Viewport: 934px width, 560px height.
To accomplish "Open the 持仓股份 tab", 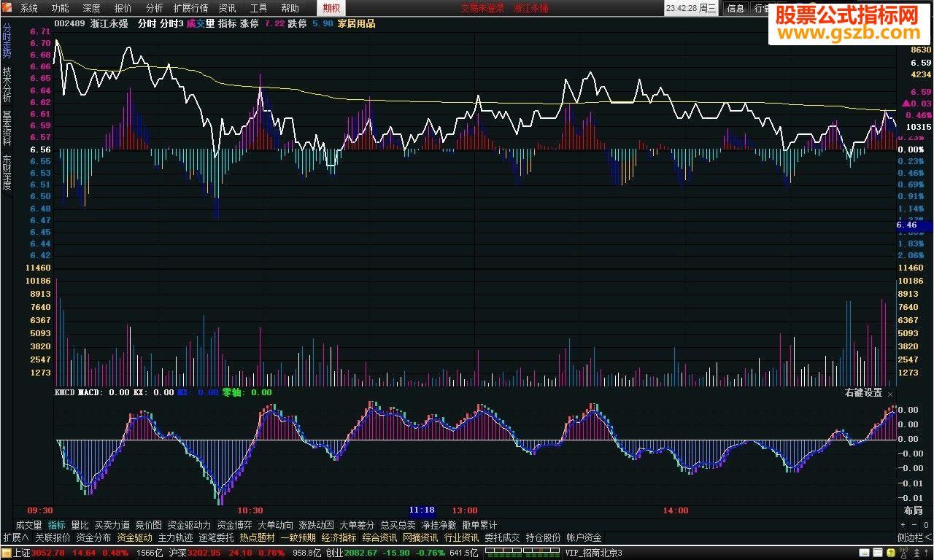I will point(543,537).
